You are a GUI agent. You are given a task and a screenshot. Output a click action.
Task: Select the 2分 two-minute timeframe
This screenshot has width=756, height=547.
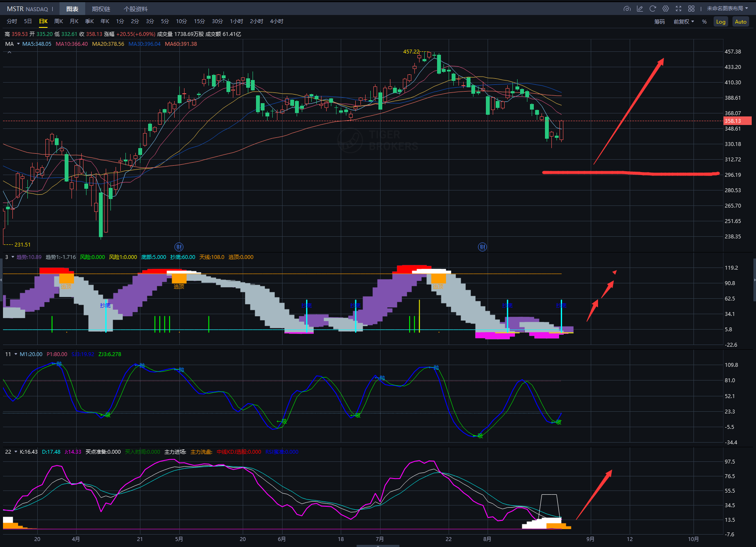[x=135, y=21]
